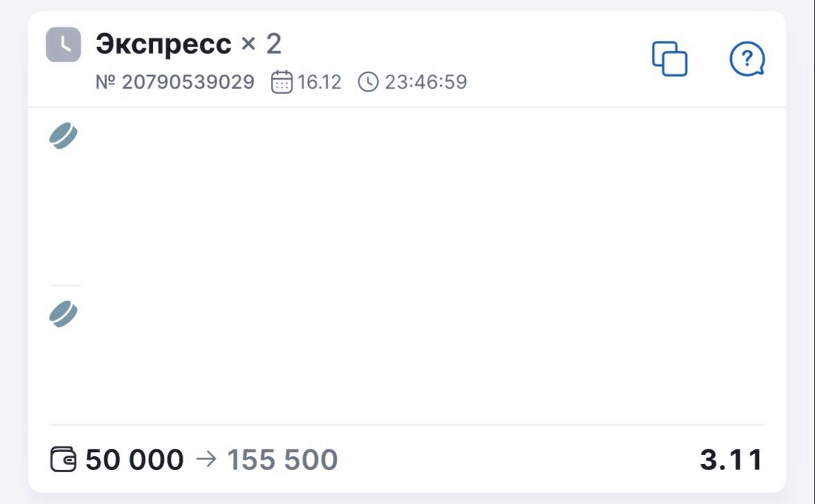This screenshot has width=815, height=504.
Task: Select bet number № 20790539029
Action: (x=175, y=82)
